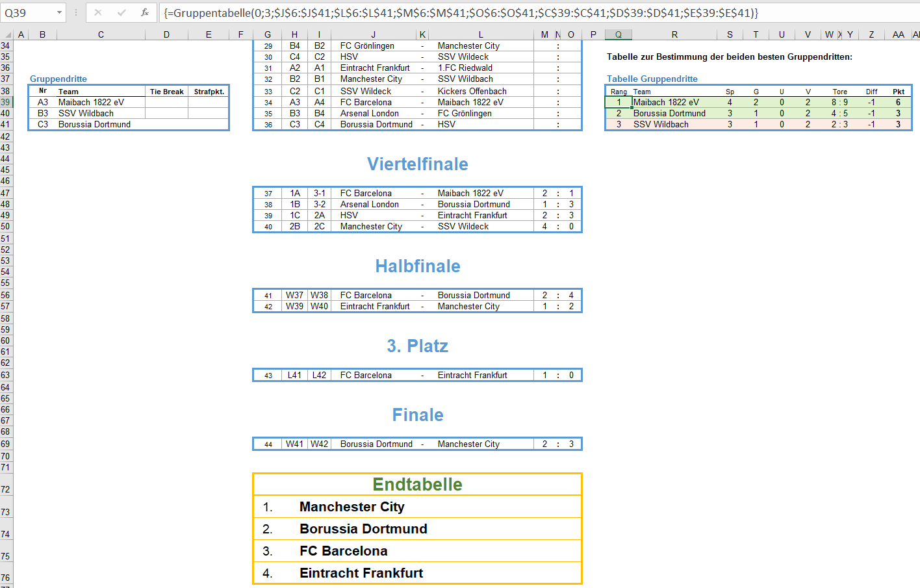Select column C header
Viewport: 920px width, 588px height.
pos(101,34)
